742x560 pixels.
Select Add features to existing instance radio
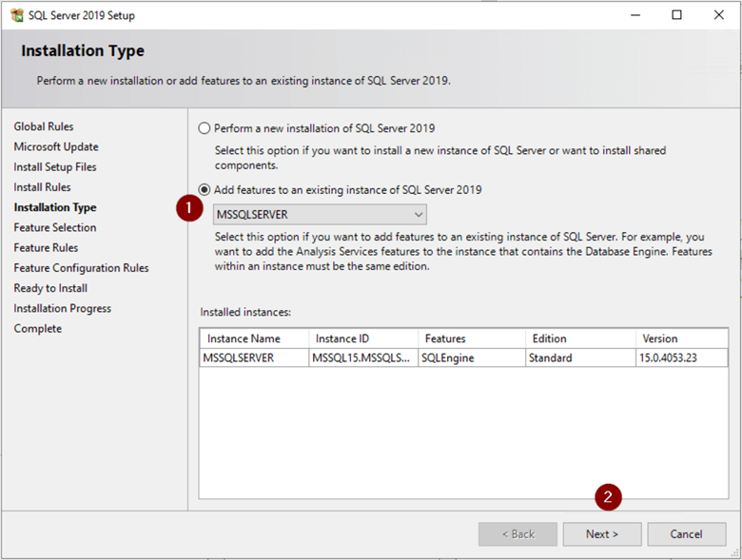(x=204, y=189)
